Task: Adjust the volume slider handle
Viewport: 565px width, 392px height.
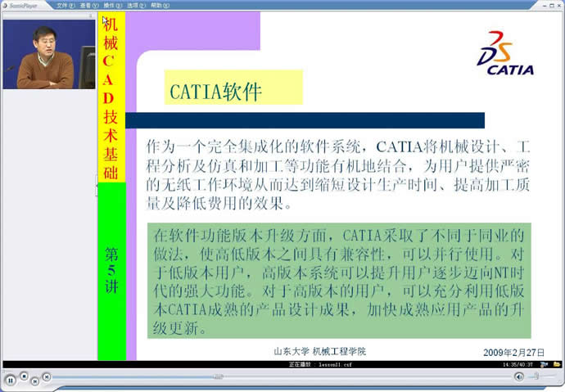Action: (536, 376)
